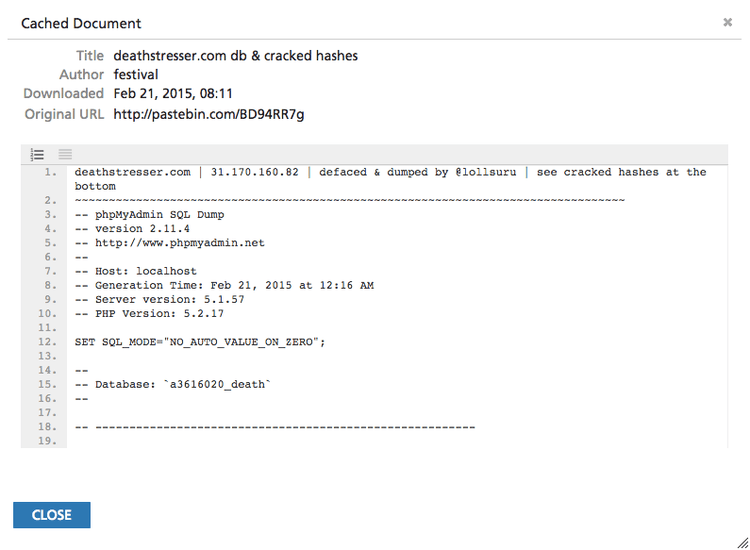Click the pastebin.com original URL

[x=208, y=114]
